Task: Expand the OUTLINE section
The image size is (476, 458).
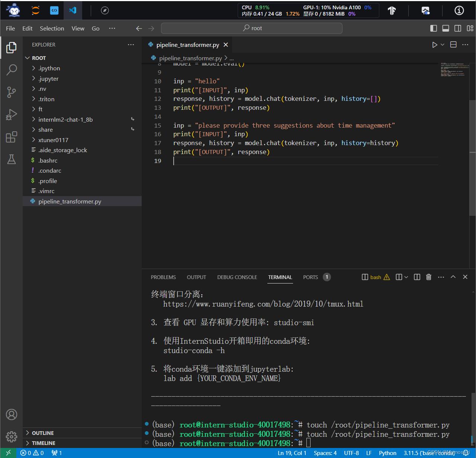Action: [x=82, y=433]
